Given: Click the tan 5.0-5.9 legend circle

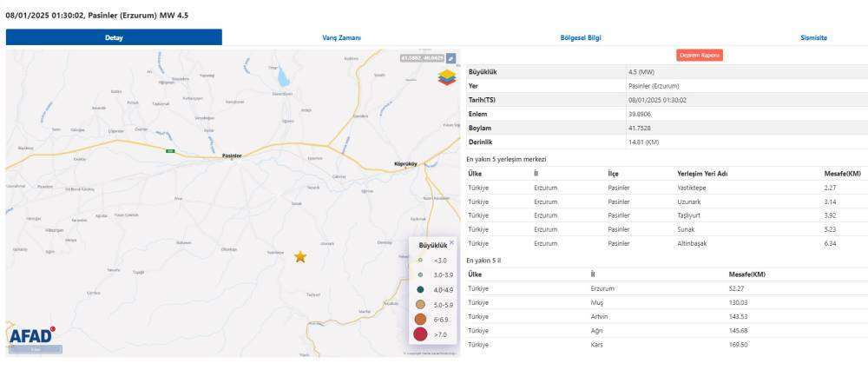Looking at the screenshot, I should (421, 304).
